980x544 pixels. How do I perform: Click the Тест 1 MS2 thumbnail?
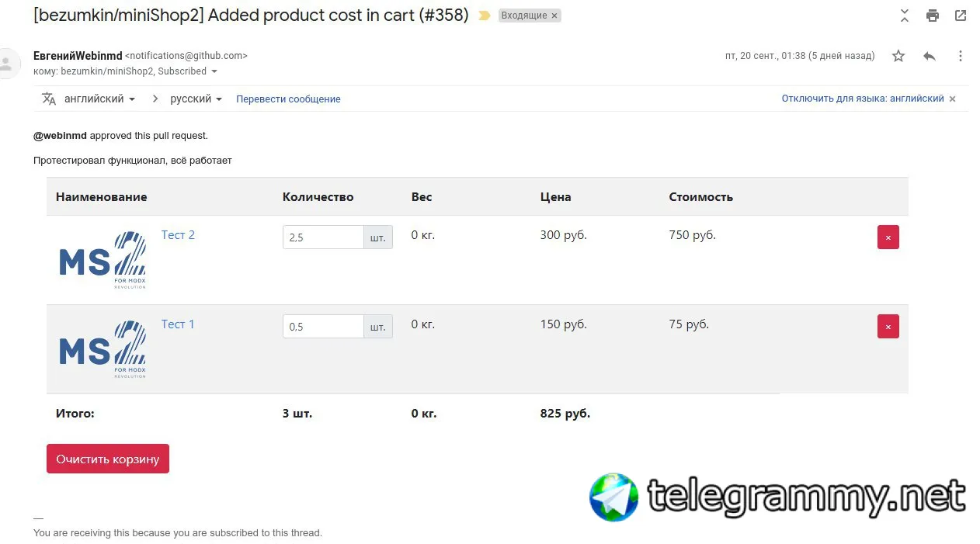coord(103,349)
